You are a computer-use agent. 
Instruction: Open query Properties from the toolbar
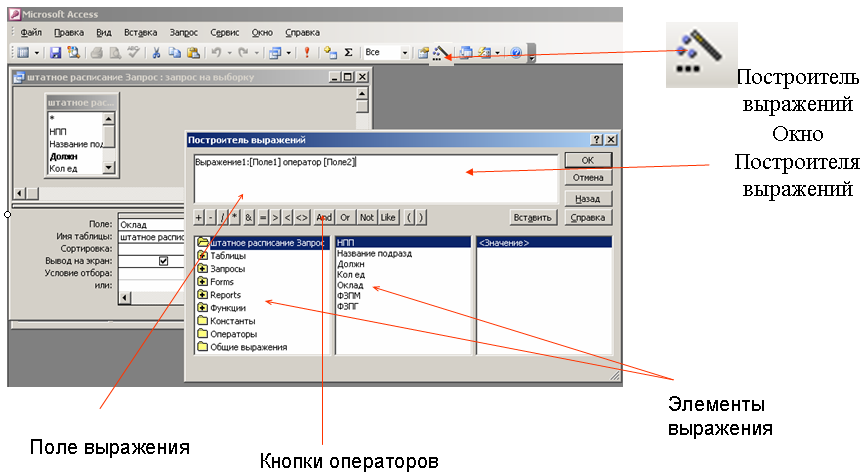point(423,52)
